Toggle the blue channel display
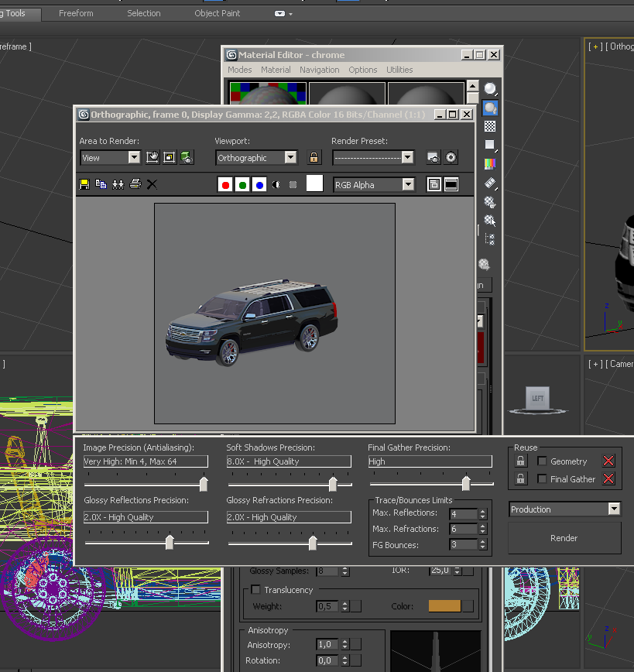Screen dimensions: 634x672 tap(259, 185)
